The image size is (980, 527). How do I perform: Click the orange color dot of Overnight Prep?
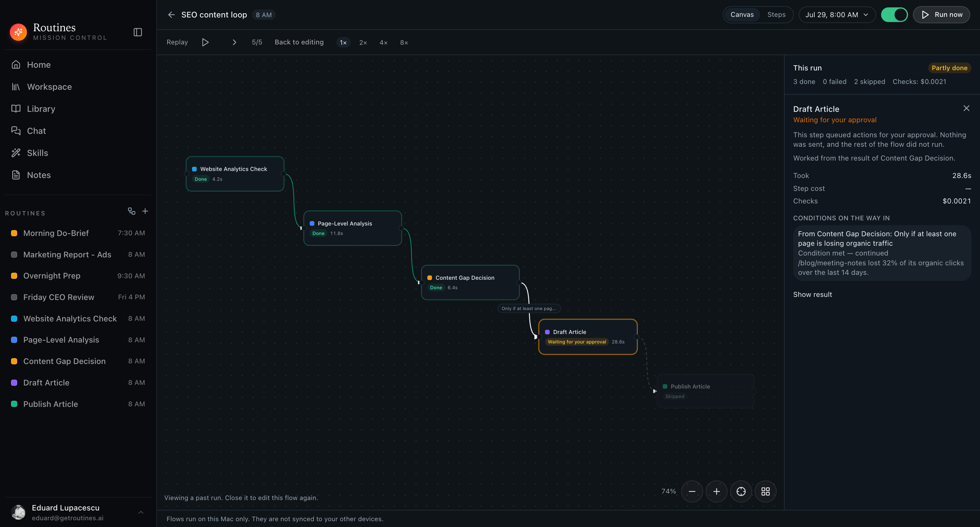(x=14, y=276)
